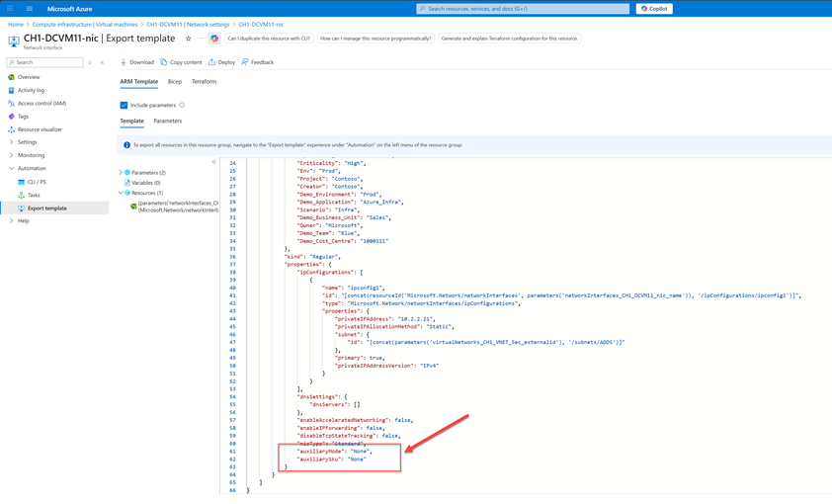
Task: Collapse Resources (1) tree node
Action: click(121, 193)
